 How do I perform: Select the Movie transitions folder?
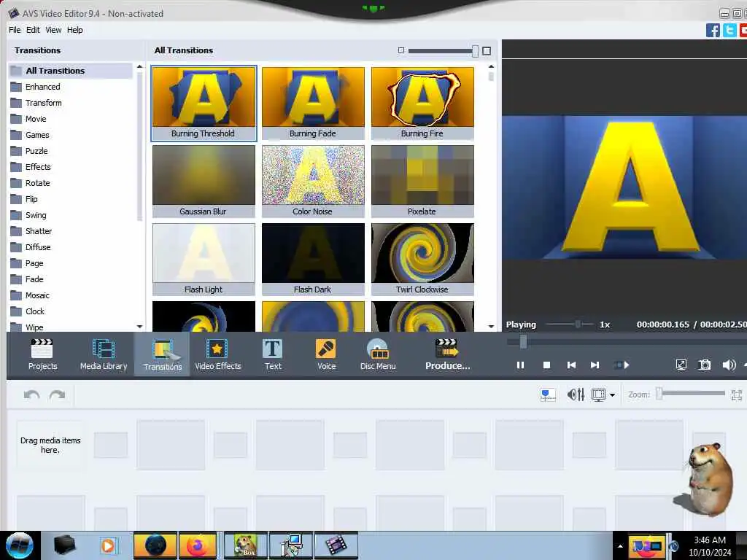71,119
